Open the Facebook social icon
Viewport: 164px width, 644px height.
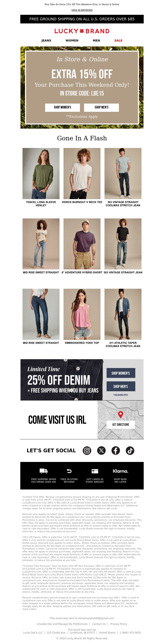click(116, 450)
